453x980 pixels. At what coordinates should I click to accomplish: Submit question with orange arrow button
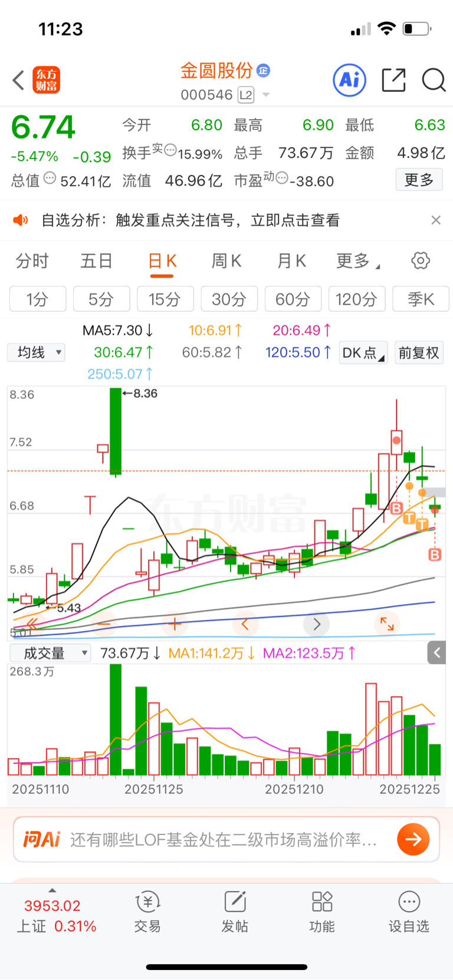pyautogui.click(x=413, y=839)
